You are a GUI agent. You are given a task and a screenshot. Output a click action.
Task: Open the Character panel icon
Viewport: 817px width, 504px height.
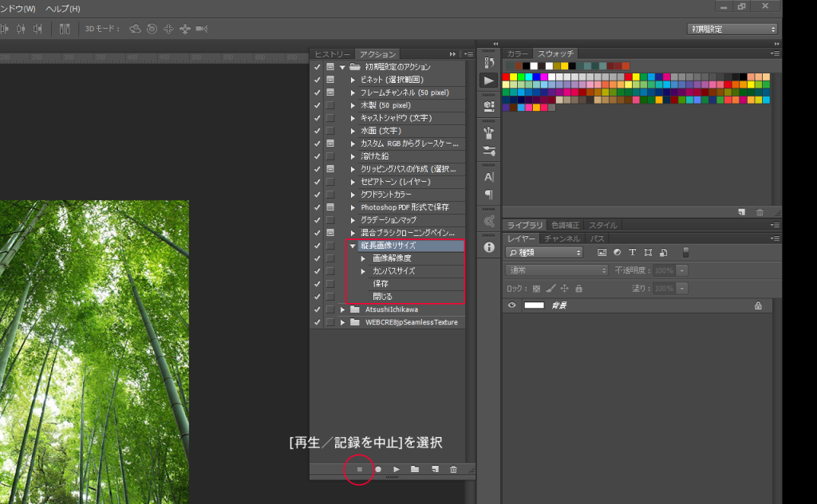(489, 177)
